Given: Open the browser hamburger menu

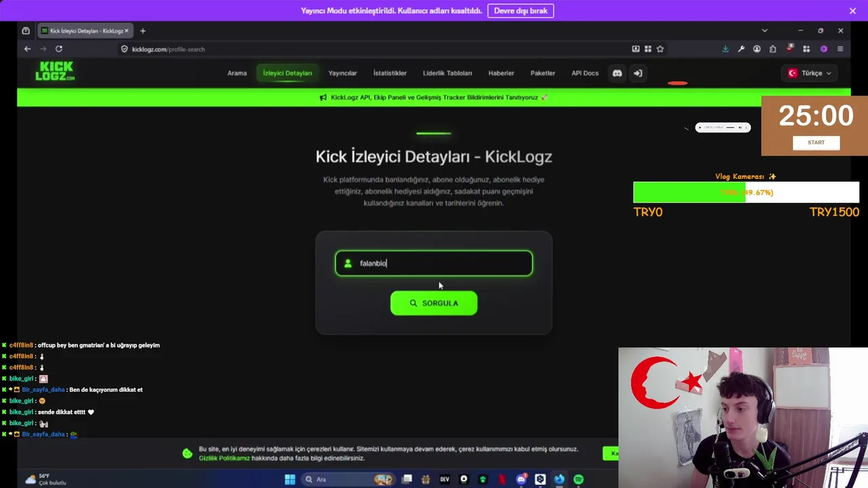Looking at the screenshot, I should [x=840, y=49].
